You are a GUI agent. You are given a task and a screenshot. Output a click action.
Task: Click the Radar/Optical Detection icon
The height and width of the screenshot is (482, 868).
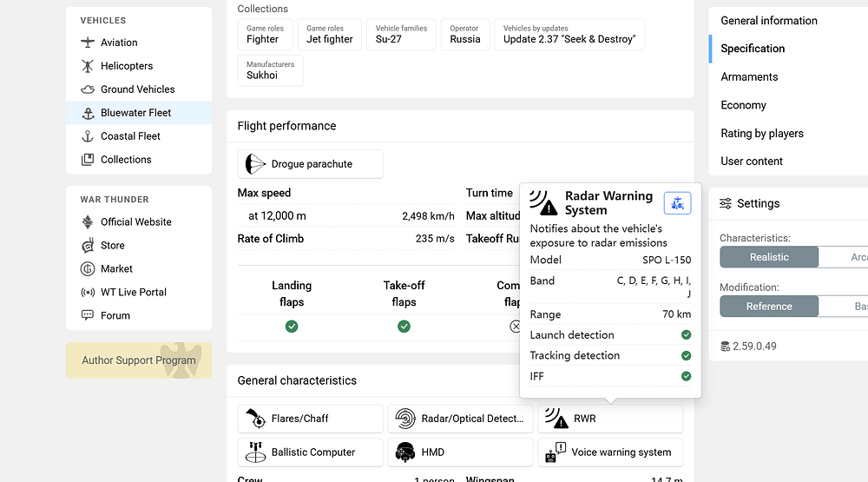(x=405, y=419)
